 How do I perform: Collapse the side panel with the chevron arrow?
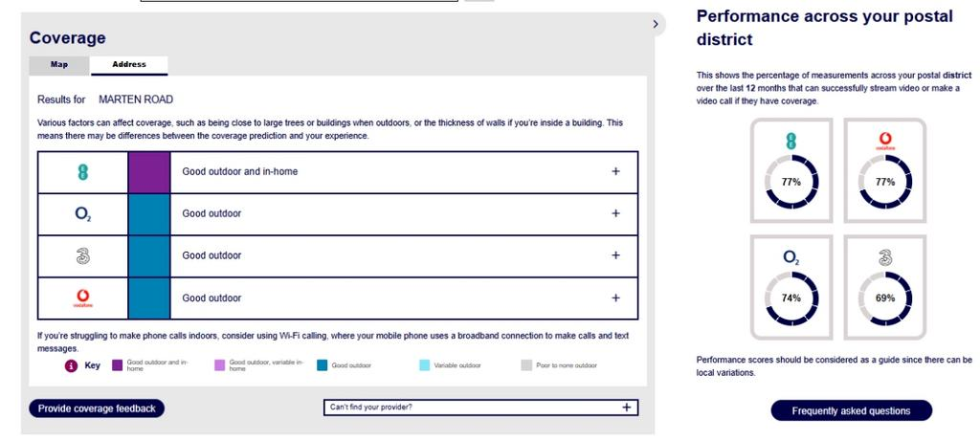click(656, 24)
